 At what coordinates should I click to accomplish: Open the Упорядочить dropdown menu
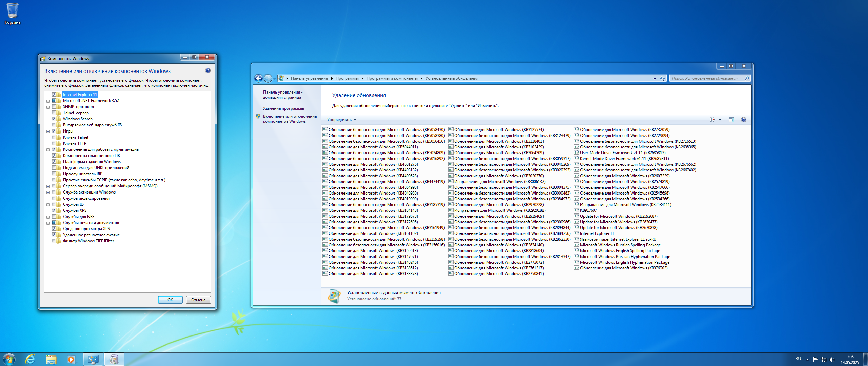(x=341, y=120)
